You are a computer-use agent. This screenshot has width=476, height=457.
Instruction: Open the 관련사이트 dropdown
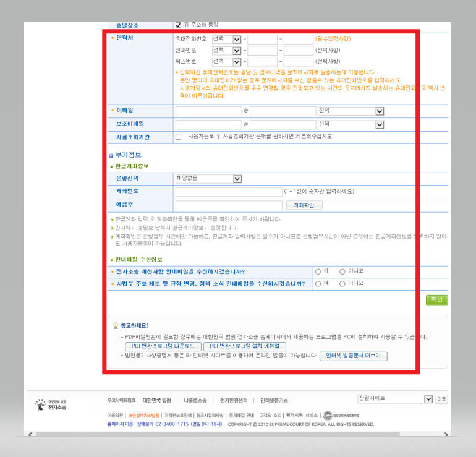pyautogui.click(x=395, y=399)
